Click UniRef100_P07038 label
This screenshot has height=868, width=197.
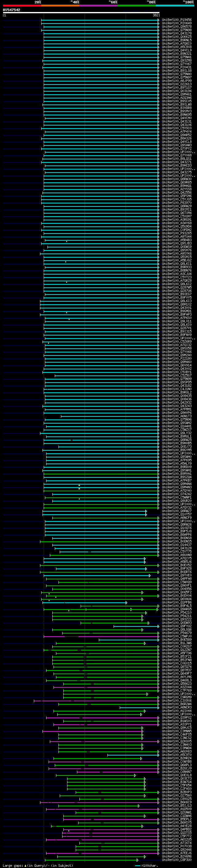[x=176, y=847]
